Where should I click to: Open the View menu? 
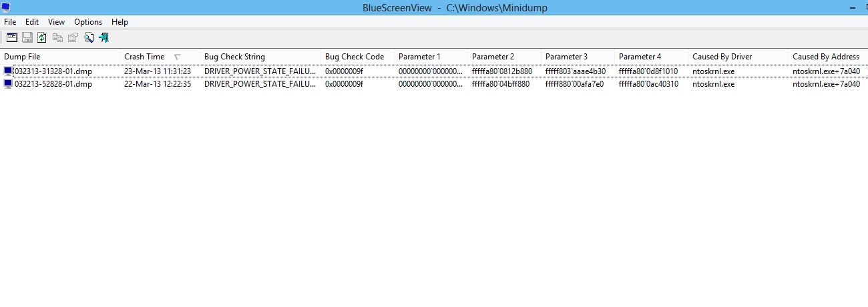[56, 22]
